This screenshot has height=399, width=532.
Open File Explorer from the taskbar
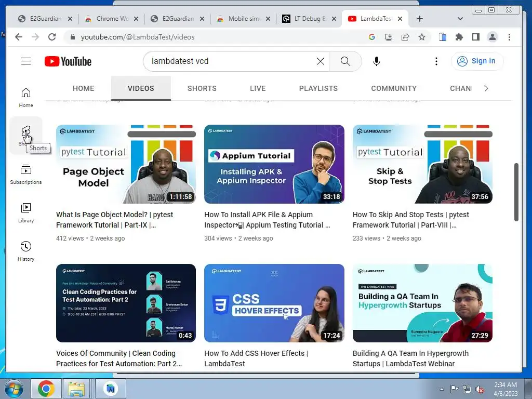click(x=77, y=389)
